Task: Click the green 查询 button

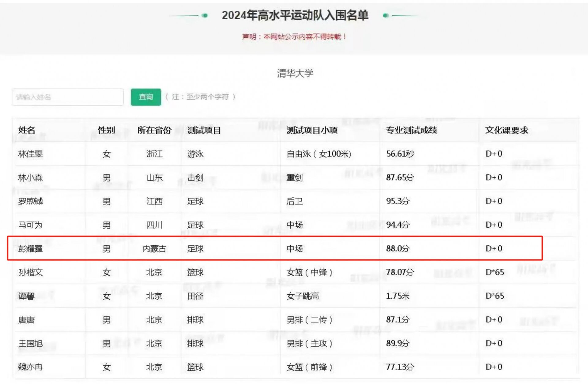Action: click(146, 97)
